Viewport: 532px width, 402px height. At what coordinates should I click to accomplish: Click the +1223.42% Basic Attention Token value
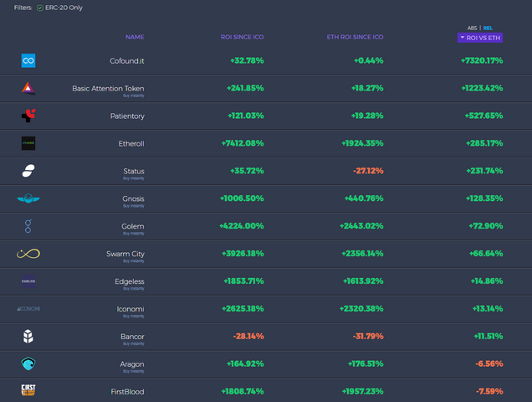coord(482,88)
